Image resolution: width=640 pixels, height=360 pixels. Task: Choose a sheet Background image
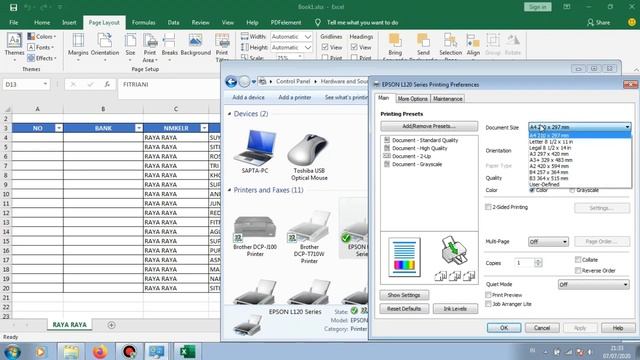click(196, 45)
